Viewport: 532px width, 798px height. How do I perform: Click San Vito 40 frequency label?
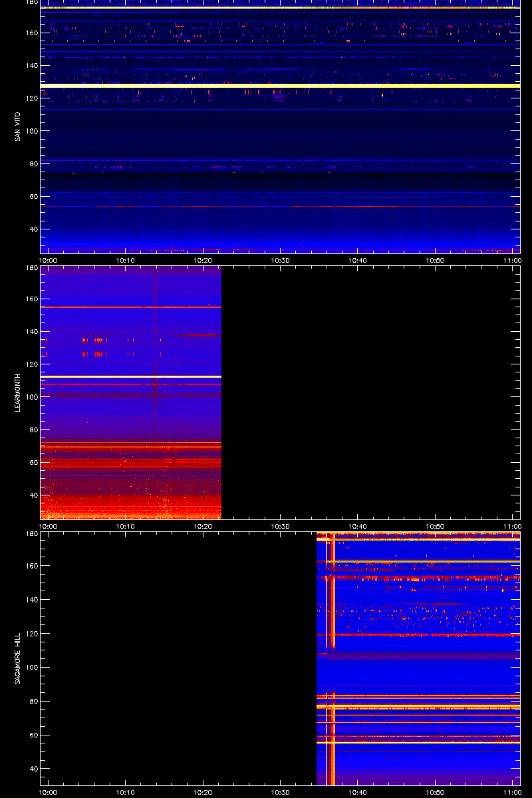(33, 229)
